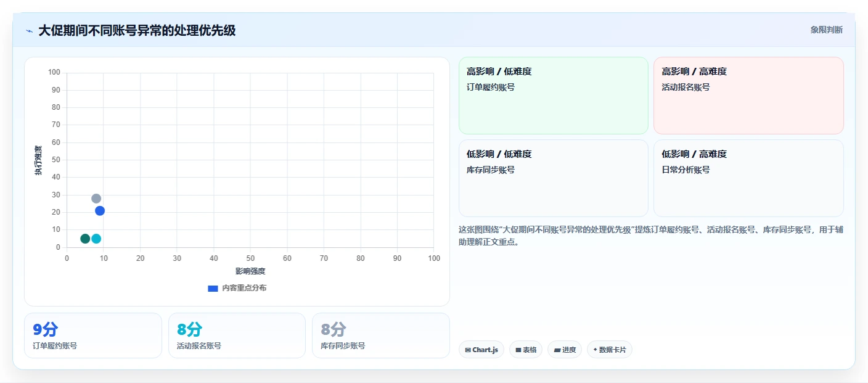Click the 影响强度 x-axis title
The width and height of the screenshot is (868, 383).
[250, 271]
